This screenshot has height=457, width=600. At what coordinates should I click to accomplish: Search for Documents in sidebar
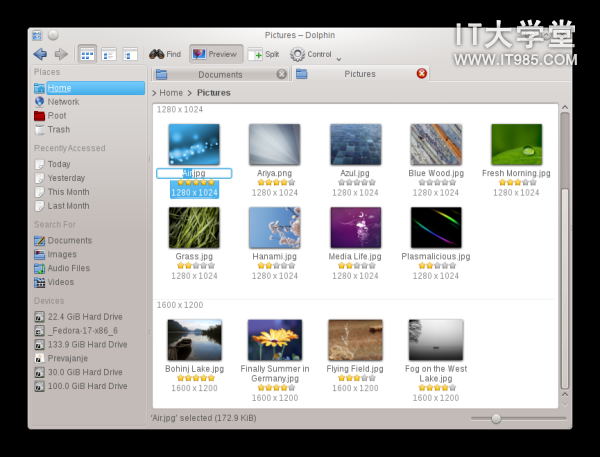tap(89, 240)
